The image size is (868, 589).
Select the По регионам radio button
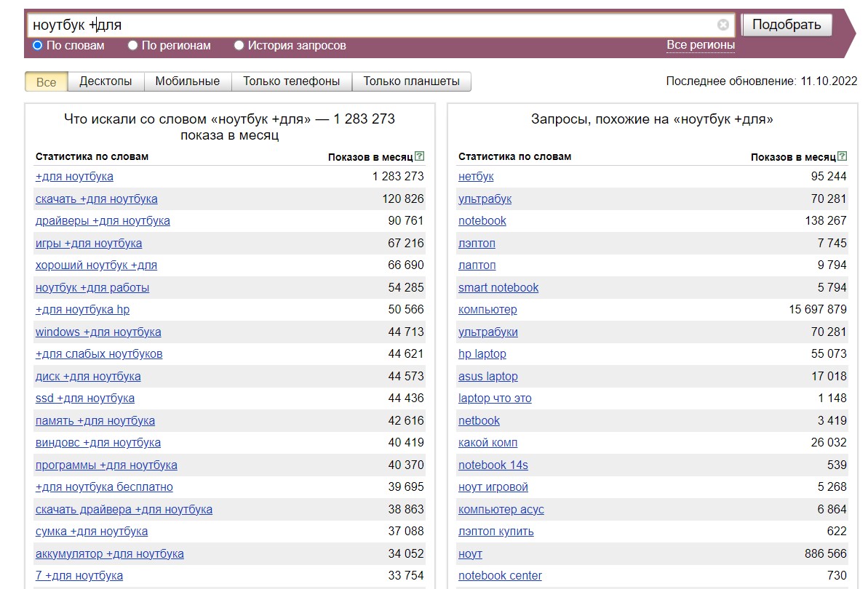pos(133,45)
